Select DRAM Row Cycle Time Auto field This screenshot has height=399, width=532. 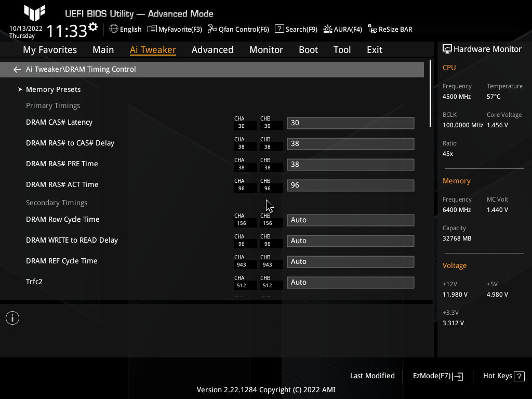coord(351,220)
